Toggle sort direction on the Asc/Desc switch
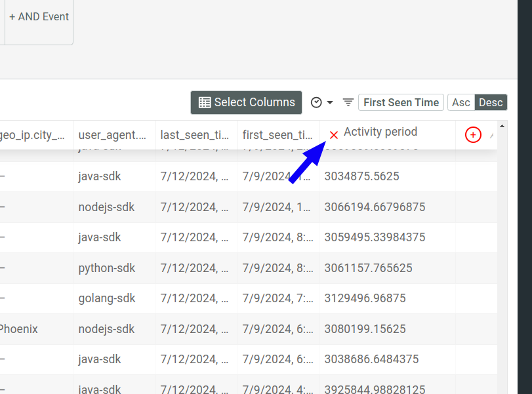This screenshot has height=394, width=532. pyautogui.click(x=476, y=102)
